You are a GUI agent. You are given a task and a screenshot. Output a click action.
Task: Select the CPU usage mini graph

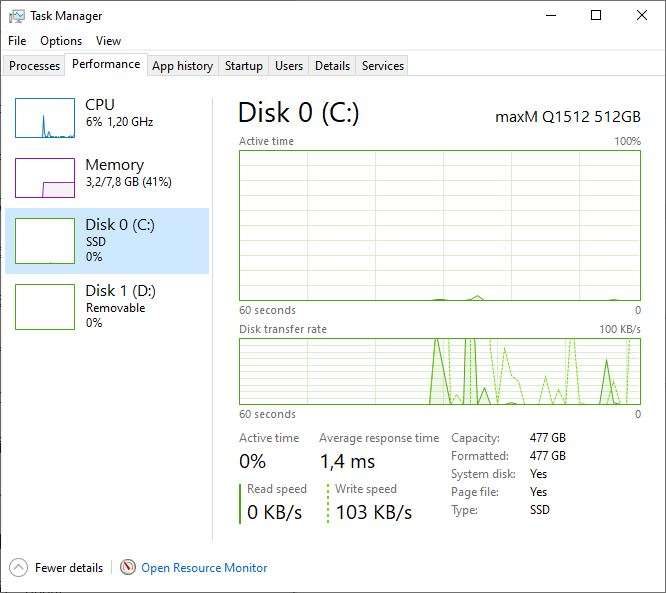coord(45,118)
